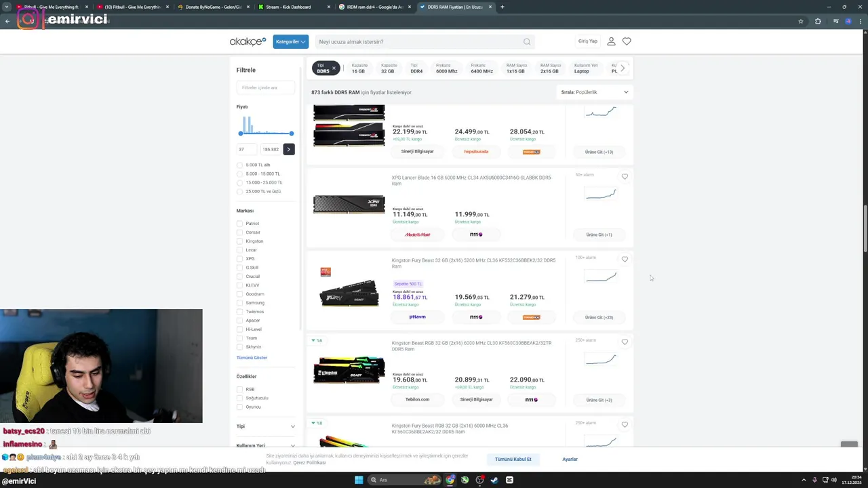Select Kapasite 32 GB filter chip
The height and width of the screenshot is (488, 868).
click(388, 68)
